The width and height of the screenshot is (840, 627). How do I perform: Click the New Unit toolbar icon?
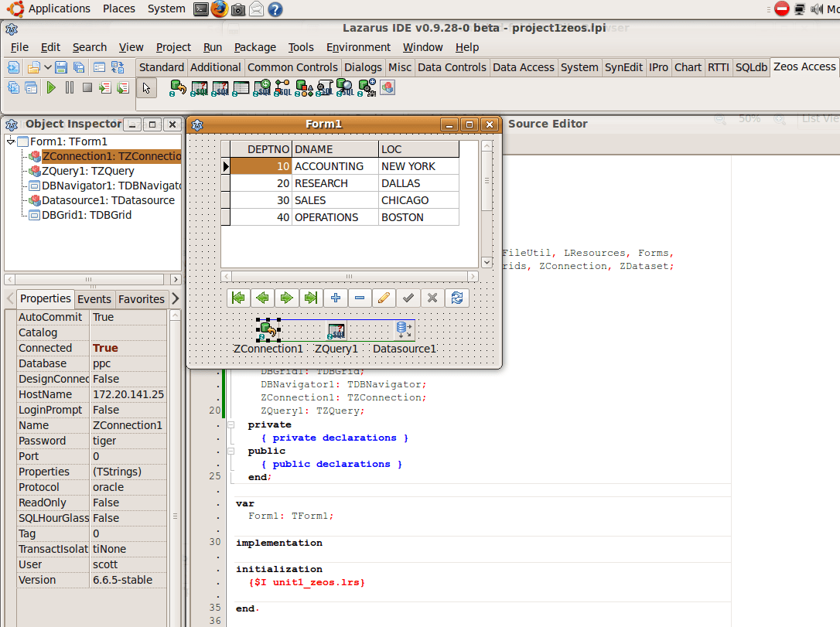(13, 67)
